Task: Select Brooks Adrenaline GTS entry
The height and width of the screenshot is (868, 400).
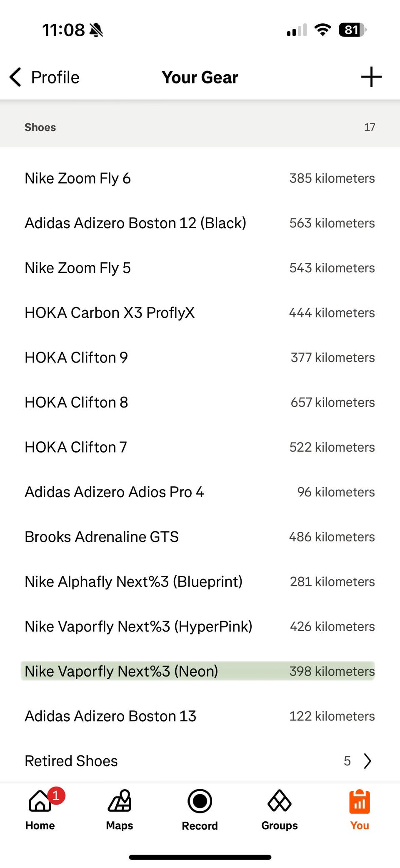Action: pyautogui.click(x=200, y=537)
